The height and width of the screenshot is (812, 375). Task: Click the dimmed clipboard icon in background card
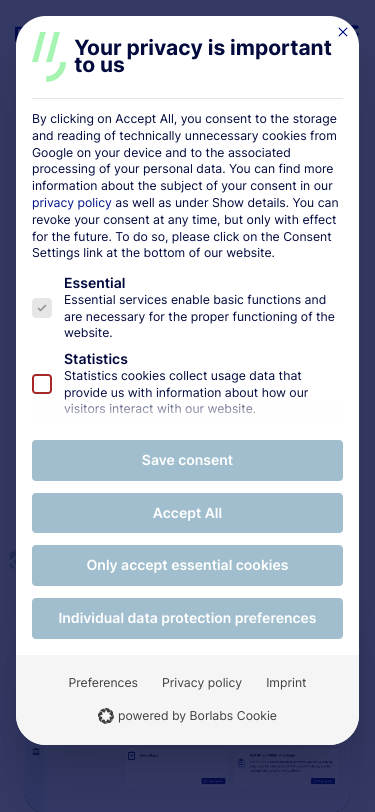(x=132, y=756)
